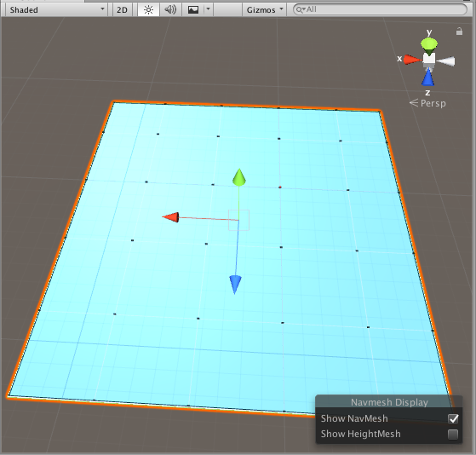Click the search magnifier filter icon
The height and width of the screenshot is (455, 476).
301,9
